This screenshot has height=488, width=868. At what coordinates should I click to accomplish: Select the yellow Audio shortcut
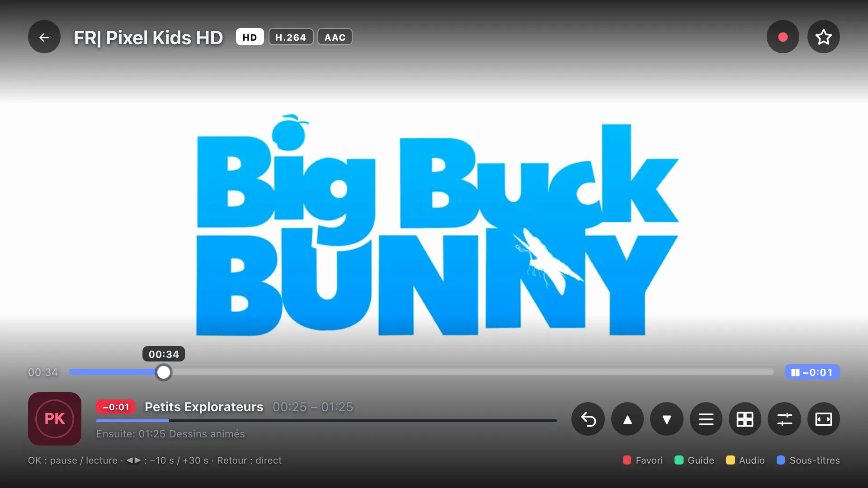pos(745,460)
